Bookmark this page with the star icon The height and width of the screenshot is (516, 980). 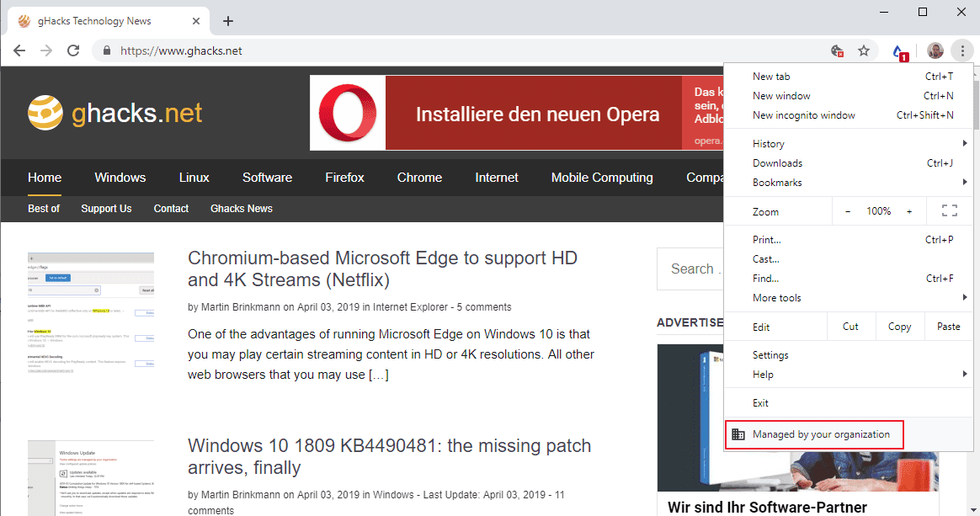click(864, 51)
